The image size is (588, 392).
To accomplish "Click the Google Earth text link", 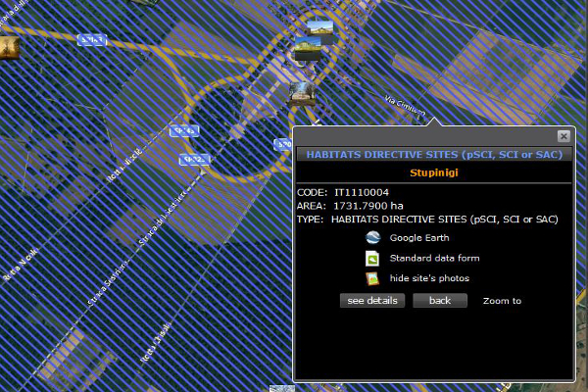I will pyautogui.click(x=419, y=238).
